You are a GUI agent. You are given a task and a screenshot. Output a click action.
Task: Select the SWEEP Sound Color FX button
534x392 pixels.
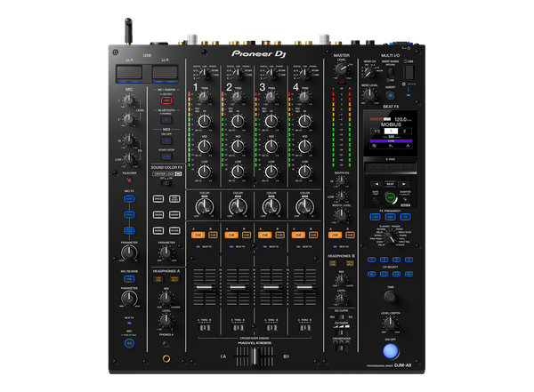pyautogui.click(x=174, y=215)
